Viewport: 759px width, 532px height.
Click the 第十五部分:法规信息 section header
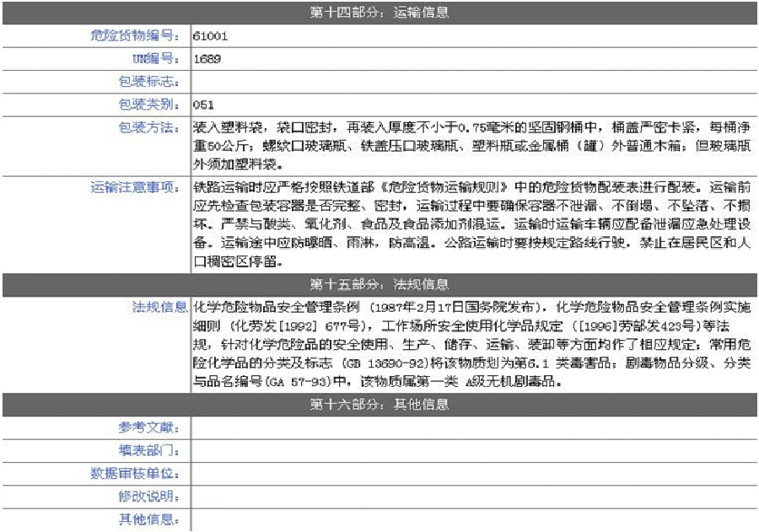[379, 285]
